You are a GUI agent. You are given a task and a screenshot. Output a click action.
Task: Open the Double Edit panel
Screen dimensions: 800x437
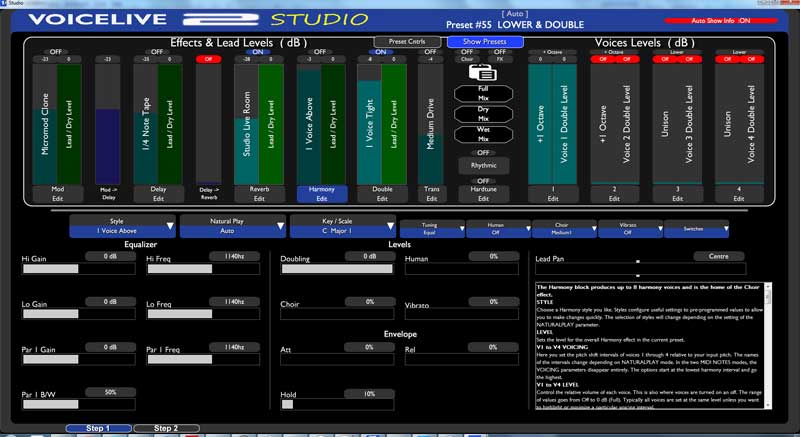(x=382, y=194)
